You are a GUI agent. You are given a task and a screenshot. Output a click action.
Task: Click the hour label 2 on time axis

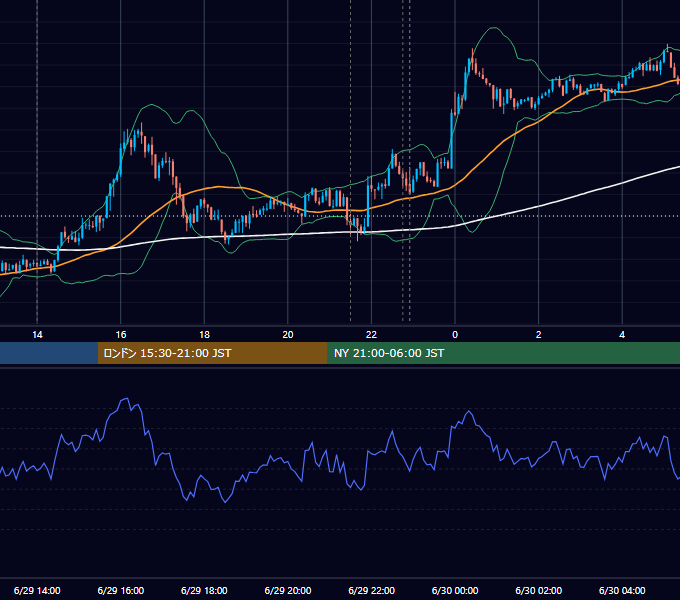pyautogui.click(x=539, y=335)
